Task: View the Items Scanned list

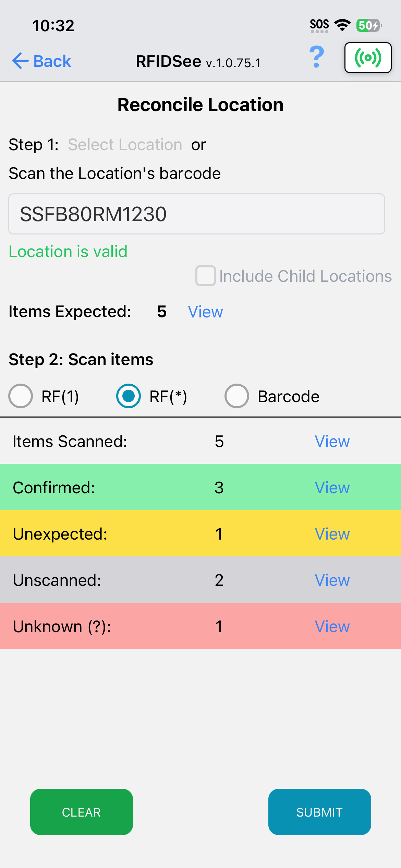Action: point(332,442)
